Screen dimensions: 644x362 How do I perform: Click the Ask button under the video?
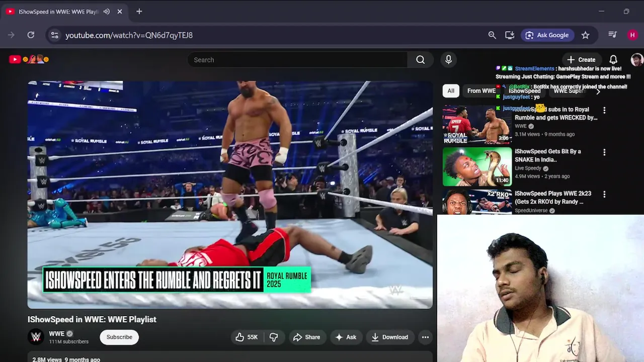(346, 337)
